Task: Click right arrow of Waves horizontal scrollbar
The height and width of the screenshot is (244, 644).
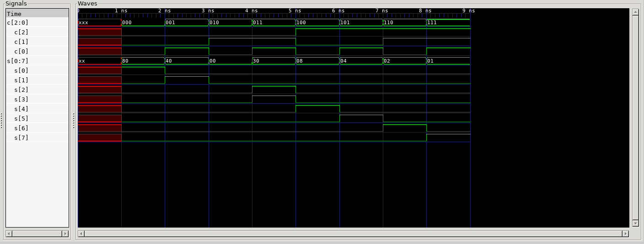Action: (626, 233)
